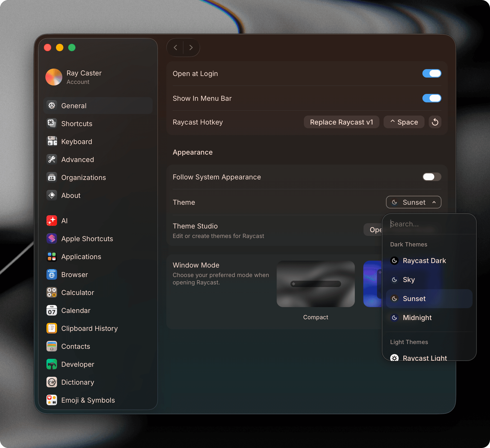Toggle Open at Login off
The image size is (490, 448).
(432, 73)
